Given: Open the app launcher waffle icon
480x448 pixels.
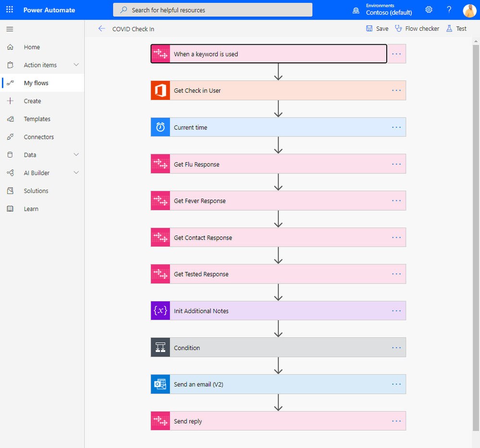Looking at the screenshot, I should point(10,10).
